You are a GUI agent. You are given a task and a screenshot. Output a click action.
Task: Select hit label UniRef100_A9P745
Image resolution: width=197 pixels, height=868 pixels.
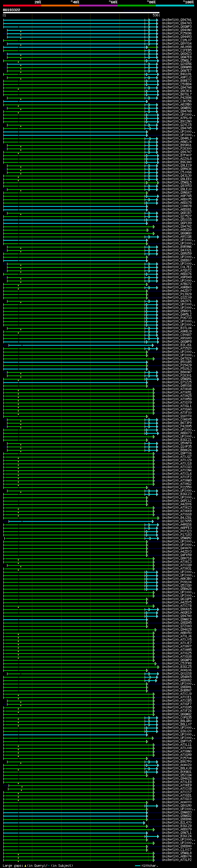pyautogui.click(x=176, y=196)
